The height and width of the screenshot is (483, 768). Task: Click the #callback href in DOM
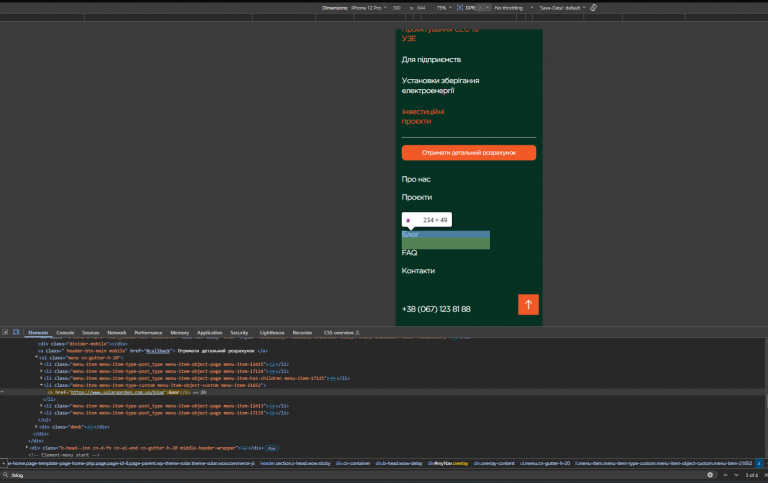click(158, 351)
